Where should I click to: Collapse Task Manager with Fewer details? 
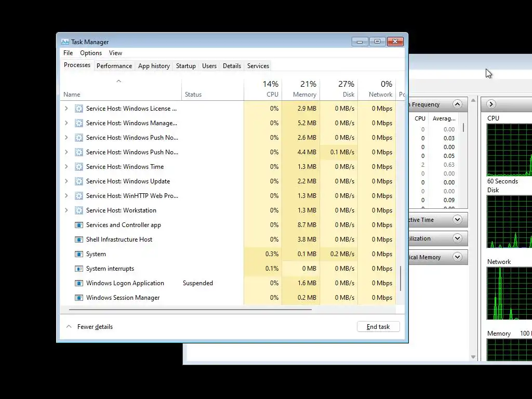click(89, 327)
